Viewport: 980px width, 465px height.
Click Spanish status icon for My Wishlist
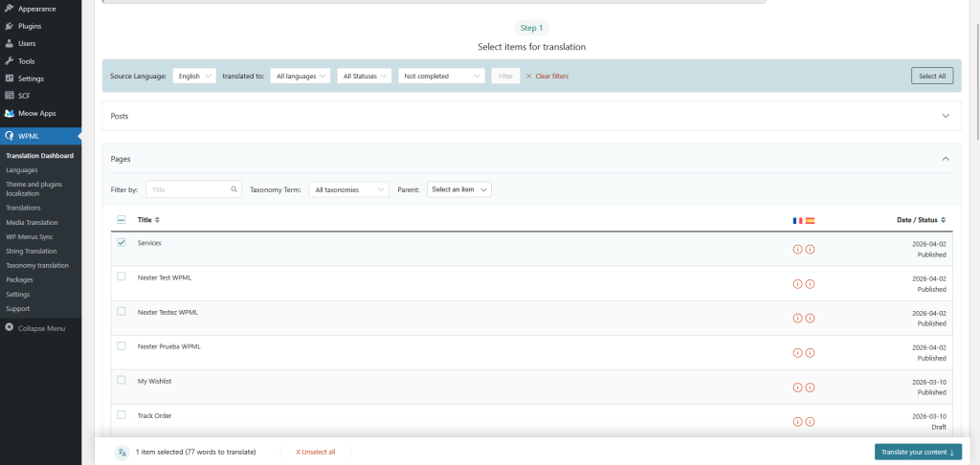[x=810, y=387]
